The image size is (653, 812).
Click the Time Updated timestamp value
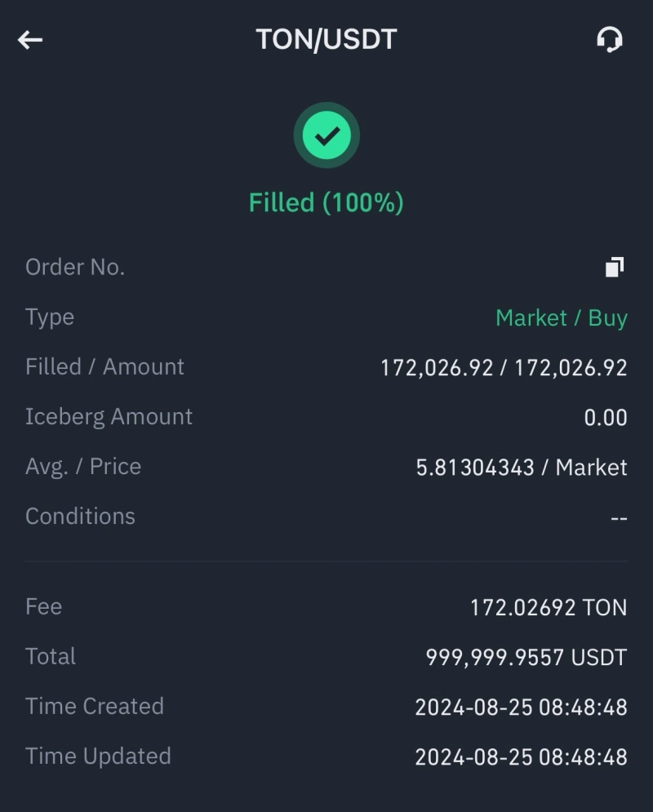pos(520,757)
